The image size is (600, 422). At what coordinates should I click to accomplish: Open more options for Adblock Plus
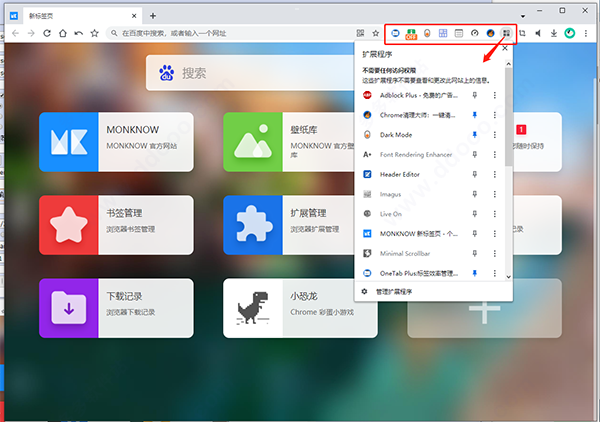click(x=494, y=95)
